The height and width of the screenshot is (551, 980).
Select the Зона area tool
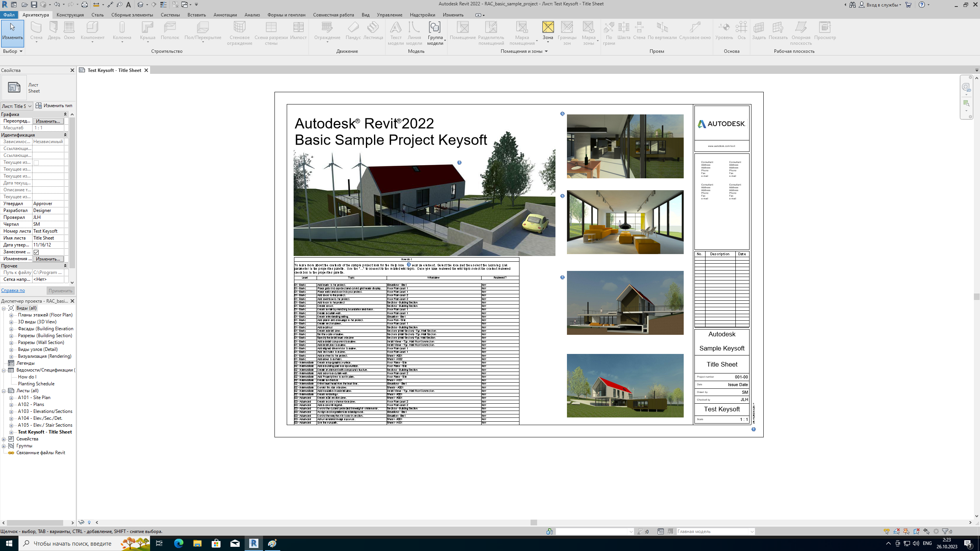tap(548, 31)
